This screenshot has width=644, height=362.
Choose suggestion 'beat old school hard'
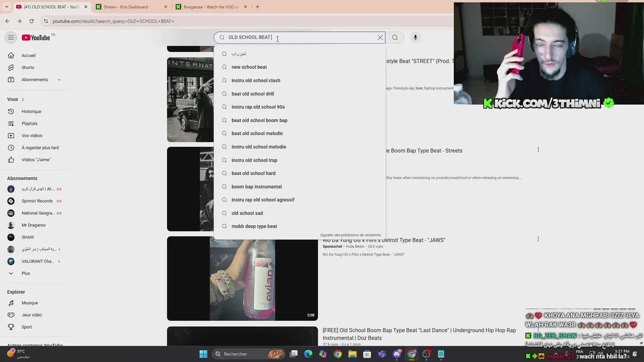[x=299, y=173]
